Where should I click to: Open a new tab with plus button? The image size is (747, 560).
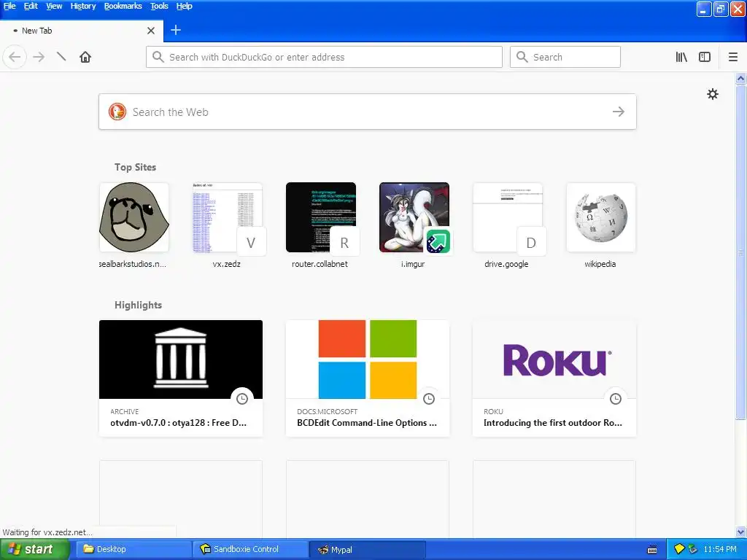[176, 30]
